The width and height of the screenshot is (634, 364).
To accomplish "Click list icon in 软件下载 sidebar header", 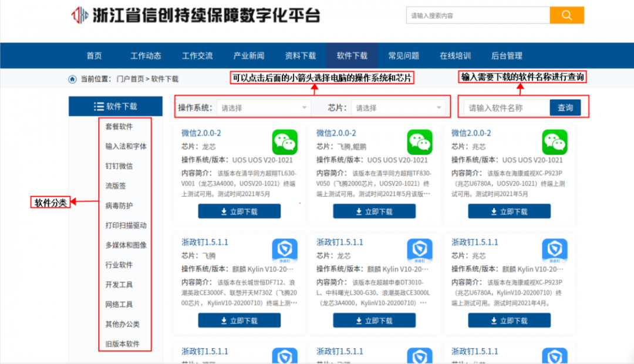I will click(x=99, y=106).
